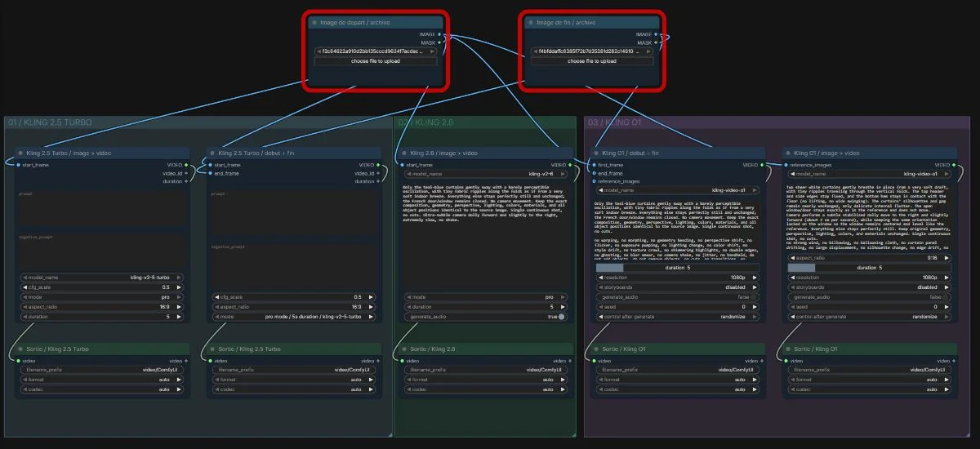Click the IMAGE output socket on Image de depart node
The width and height of the screenshot is (980, 449).
(x=439, y=34)
